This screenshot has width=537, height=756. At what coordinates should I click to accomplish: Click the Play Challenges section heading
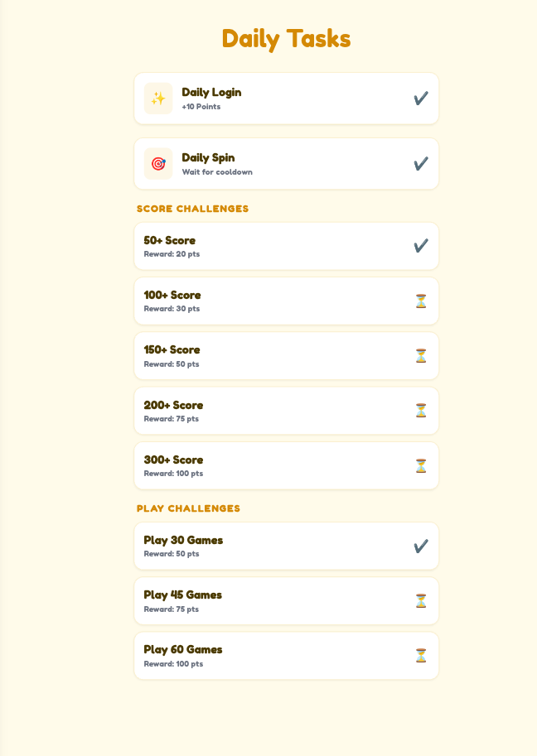188,508
